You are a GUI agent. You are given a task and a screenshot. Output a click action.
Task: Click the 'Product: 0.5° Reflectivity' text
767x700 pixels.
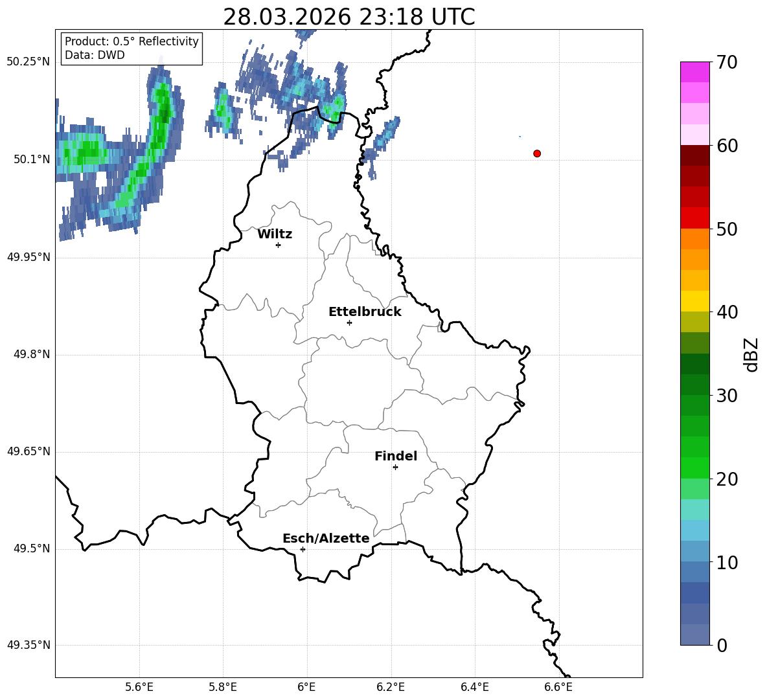[132, 41]
